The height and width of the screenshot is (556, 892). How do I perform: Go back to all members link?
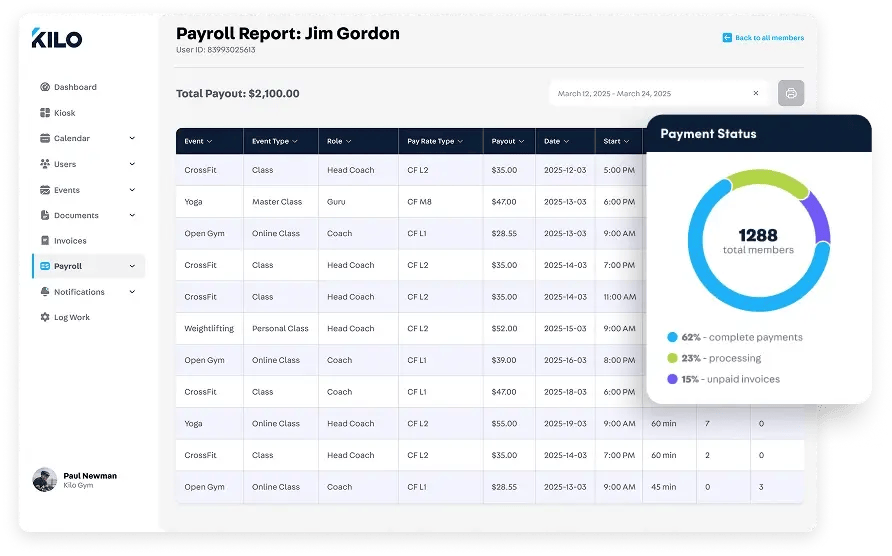click(763, 38)
